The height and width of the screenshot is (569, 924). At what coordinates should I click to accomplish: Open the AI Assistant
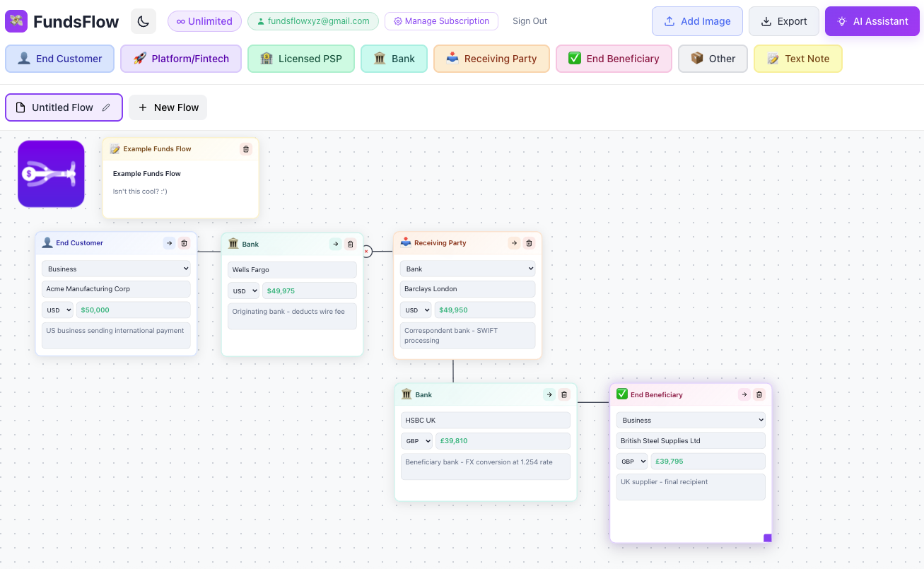872,20
